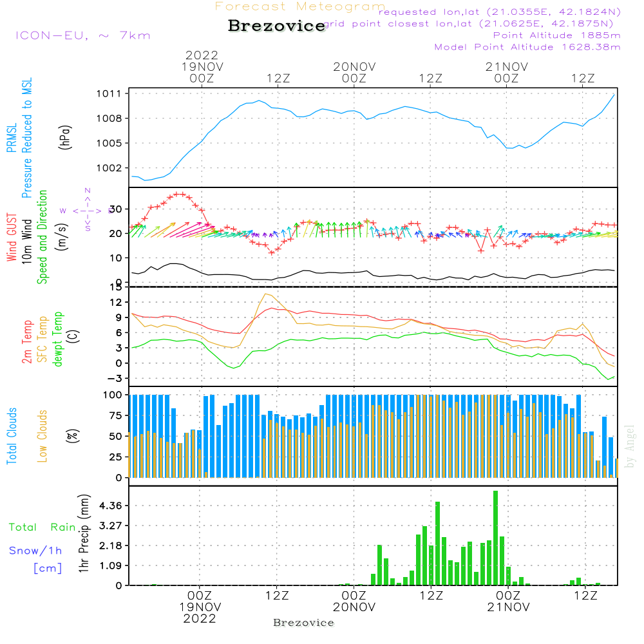
Task: Select the "9" temperature axis value
Action: [x=118, y=317]
